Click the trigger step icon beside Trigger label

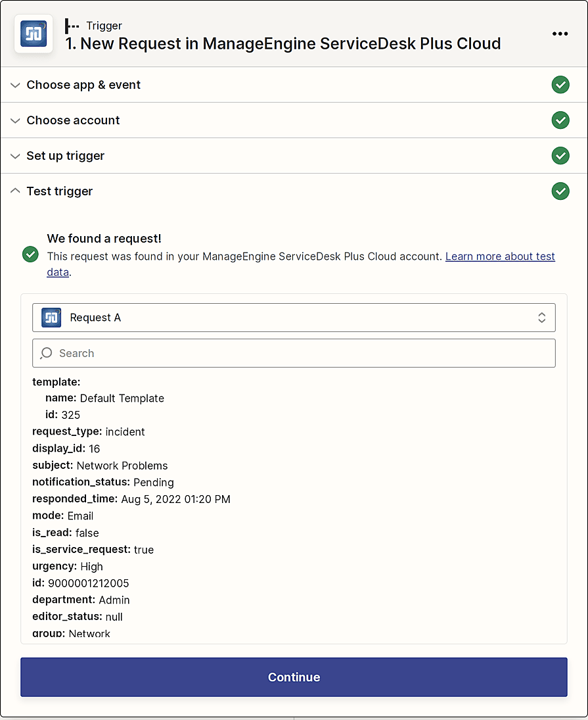[72, 26]
